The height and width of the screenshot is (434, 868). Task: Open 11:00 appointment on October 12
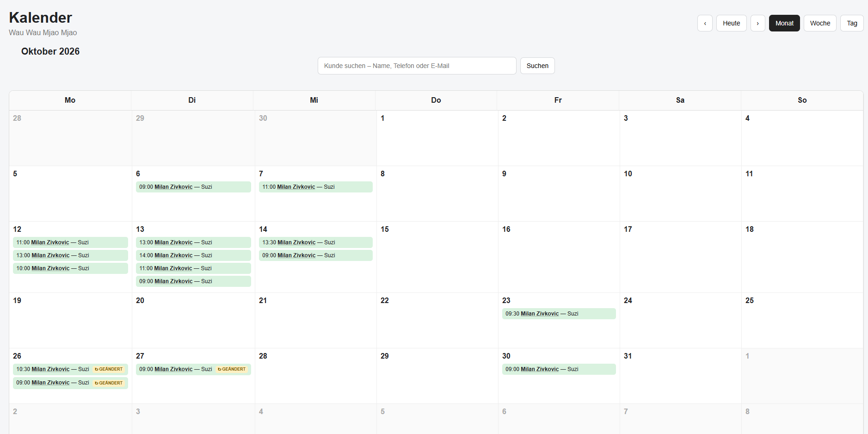pos(70,242)
